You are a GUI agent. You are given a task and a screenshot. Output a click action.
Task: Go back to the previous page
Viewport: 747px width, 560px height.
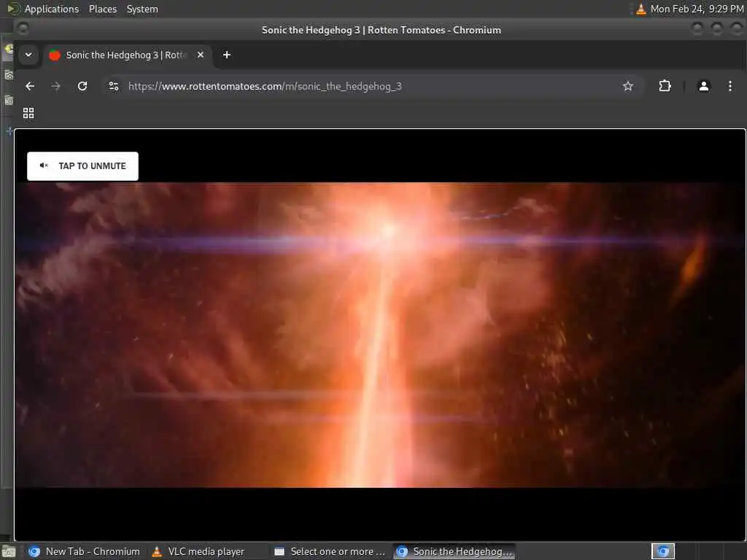click(30, 86)
